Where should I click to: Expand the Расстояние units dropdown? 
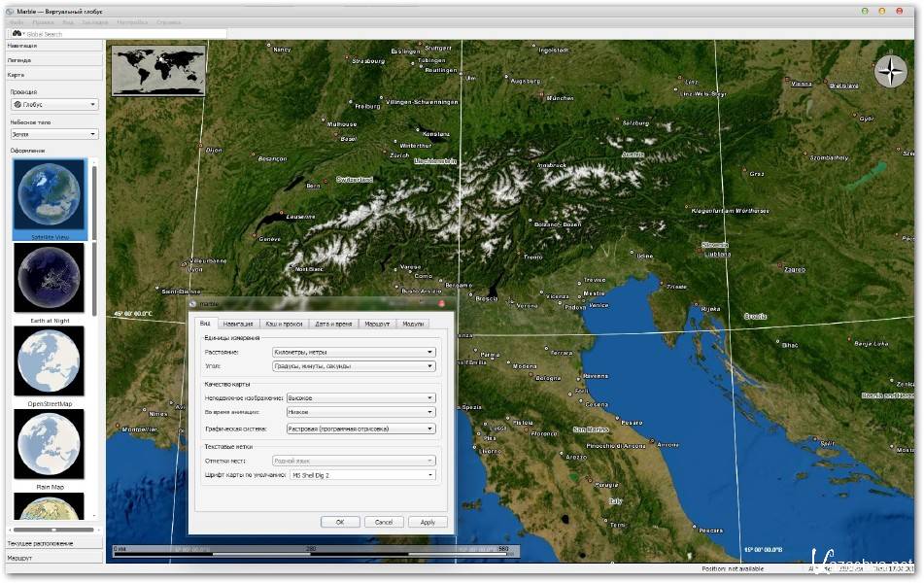353,352
